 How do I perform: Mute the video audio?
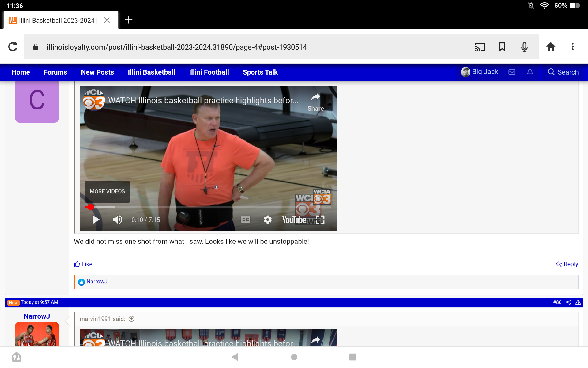[117, 220]
